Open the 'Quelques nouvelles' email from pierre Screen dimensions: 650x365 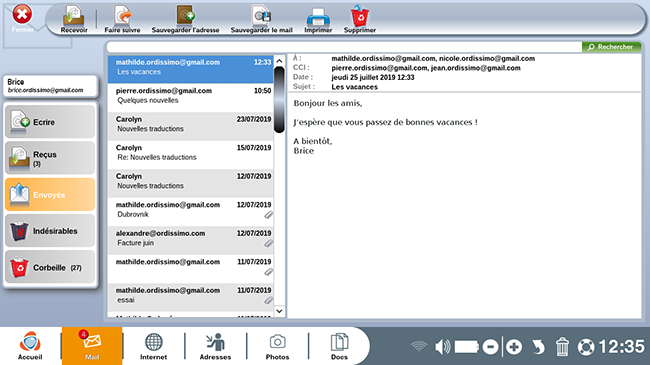tap(191, 97)
